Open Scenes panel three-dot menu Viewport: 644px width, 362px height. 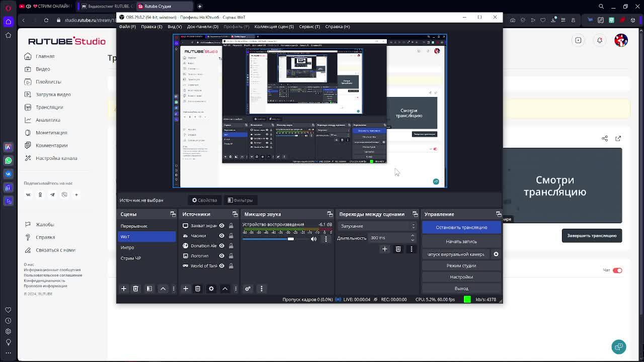(x=174, y=289)
